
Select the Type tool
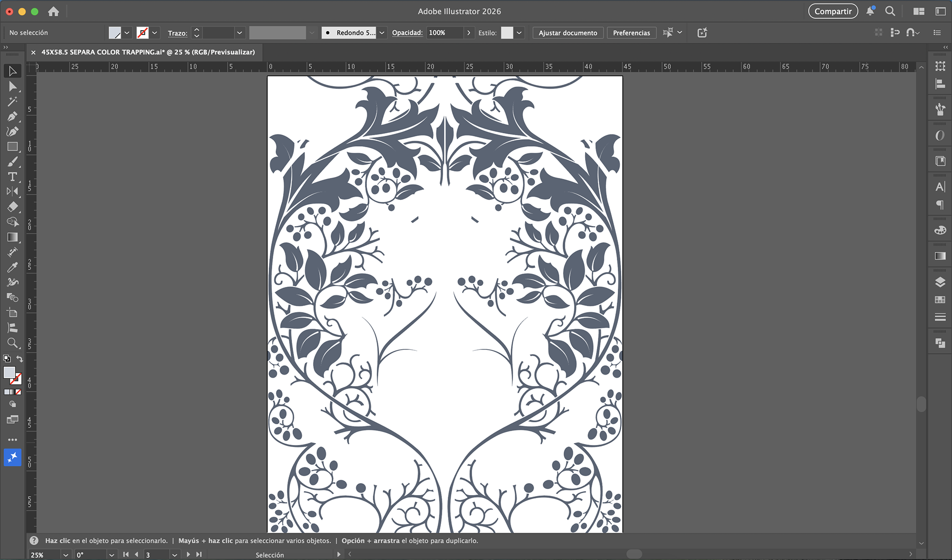tap(12, 177)
